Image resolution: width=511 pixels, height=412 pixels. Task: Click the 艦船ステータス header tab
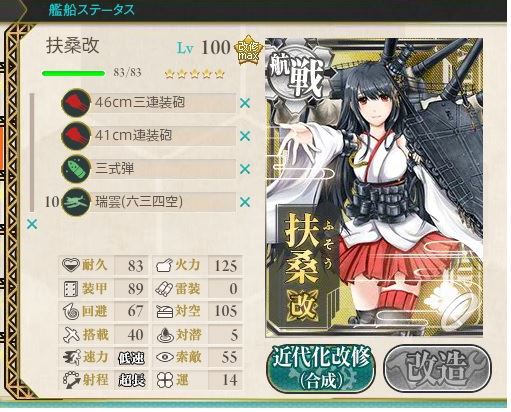(x=91, y=10)
